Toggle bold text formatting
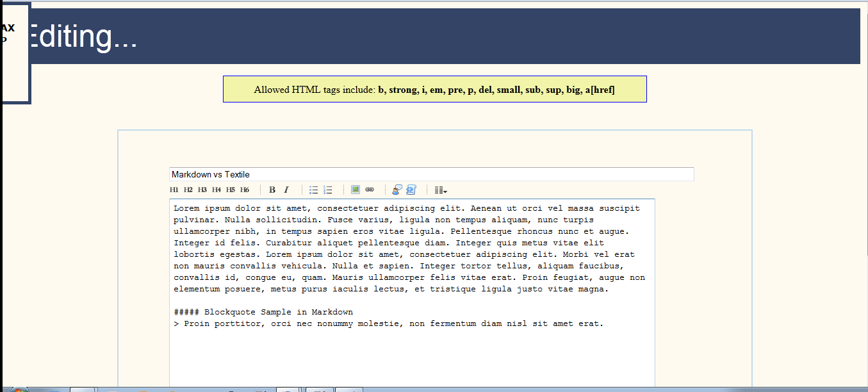Image resolution: width=868 pixels, height=392 pixels. click(x=272, y=190)
